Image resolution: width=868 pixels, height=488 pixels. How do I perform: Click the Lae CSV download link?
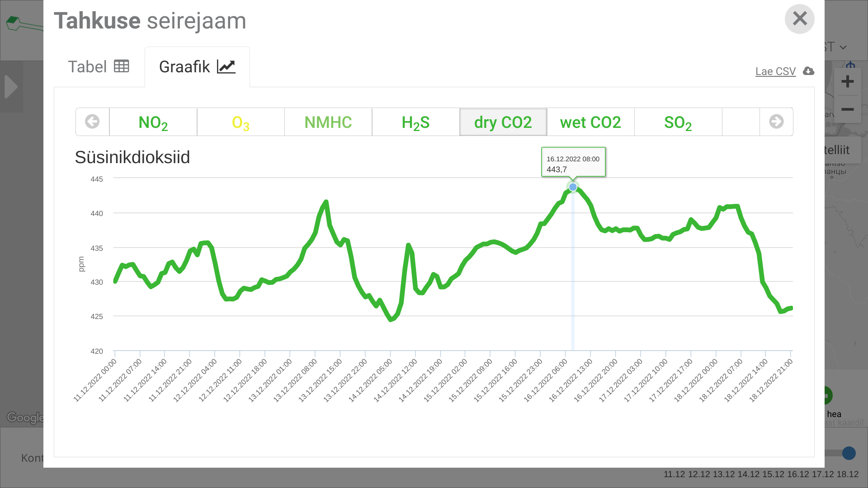[775, 71]
